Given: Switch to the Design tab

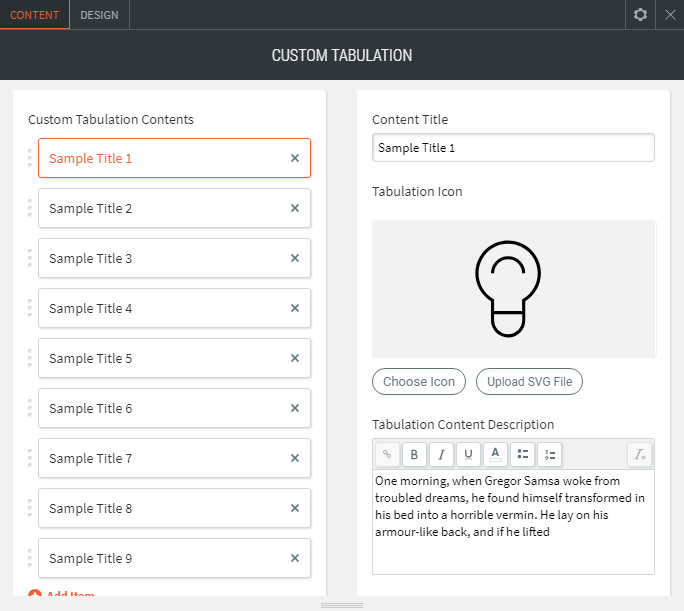Looking at the screenshot, I should tap(99, 15).
